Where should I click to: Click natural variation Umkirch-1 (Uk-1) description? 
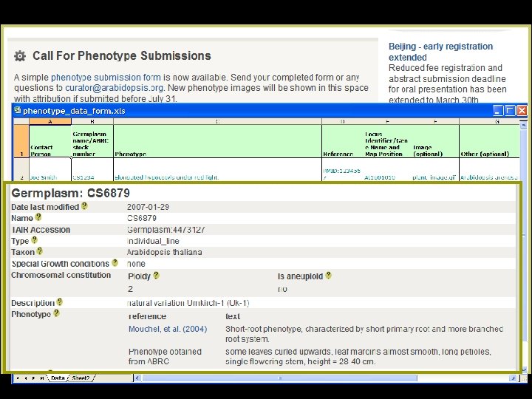(x=188, y=303)
